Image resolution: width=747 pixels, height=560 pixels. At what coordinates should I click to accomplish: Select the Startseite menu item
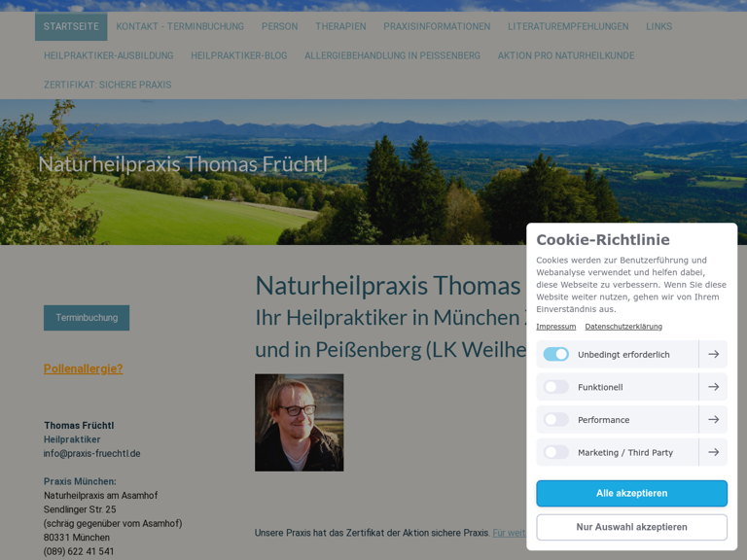(71, 26)
